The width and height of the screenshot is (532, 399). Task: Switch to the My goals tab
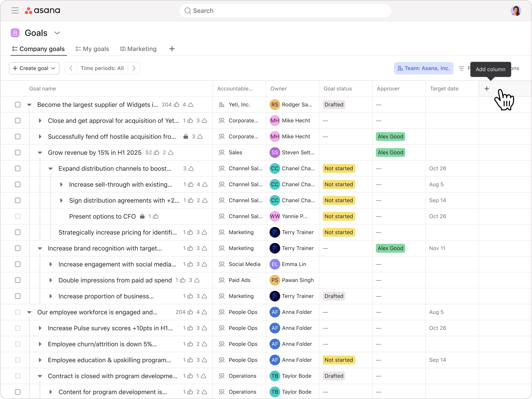pyautogui.click(x=92, y=49)
